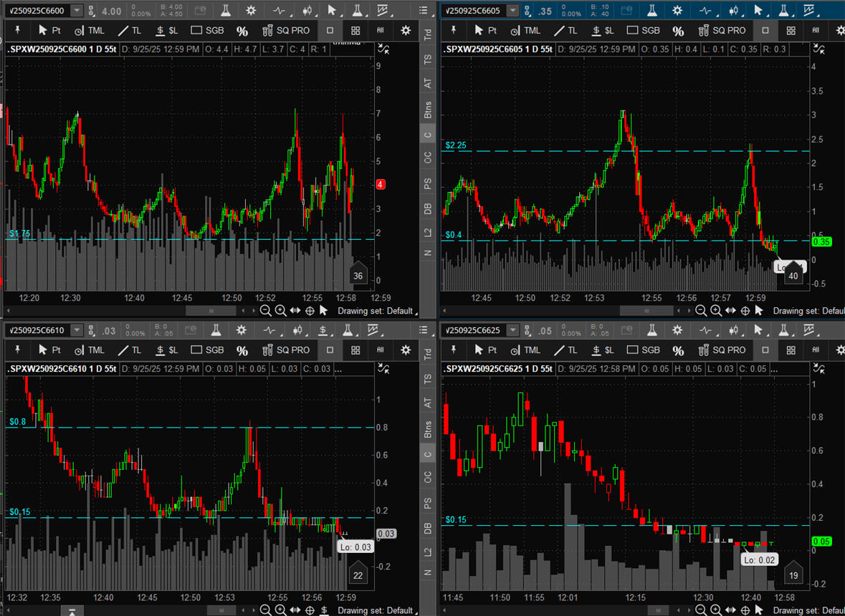Click the SQ PRO button in the C6600 toolbar
This screenshot has height=616, width=845.
286,31
